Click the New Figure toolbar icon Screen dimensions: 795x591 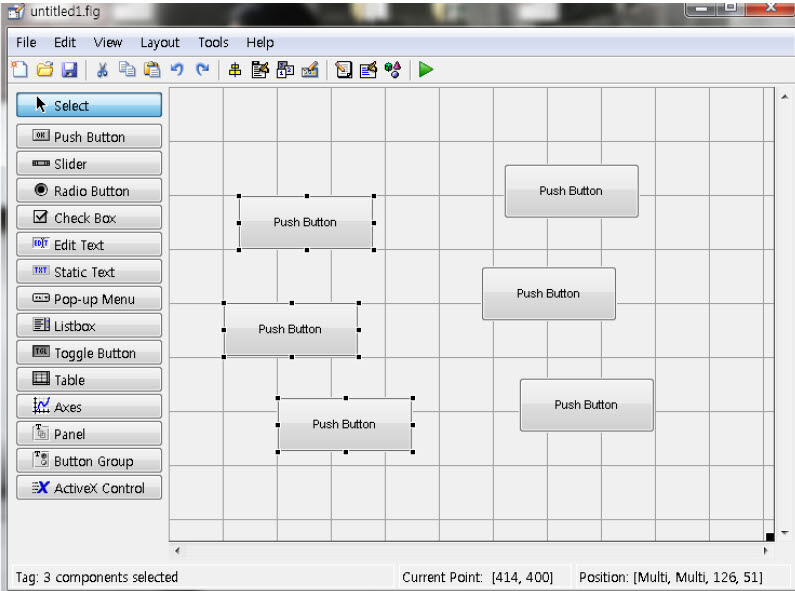point(20,69)
